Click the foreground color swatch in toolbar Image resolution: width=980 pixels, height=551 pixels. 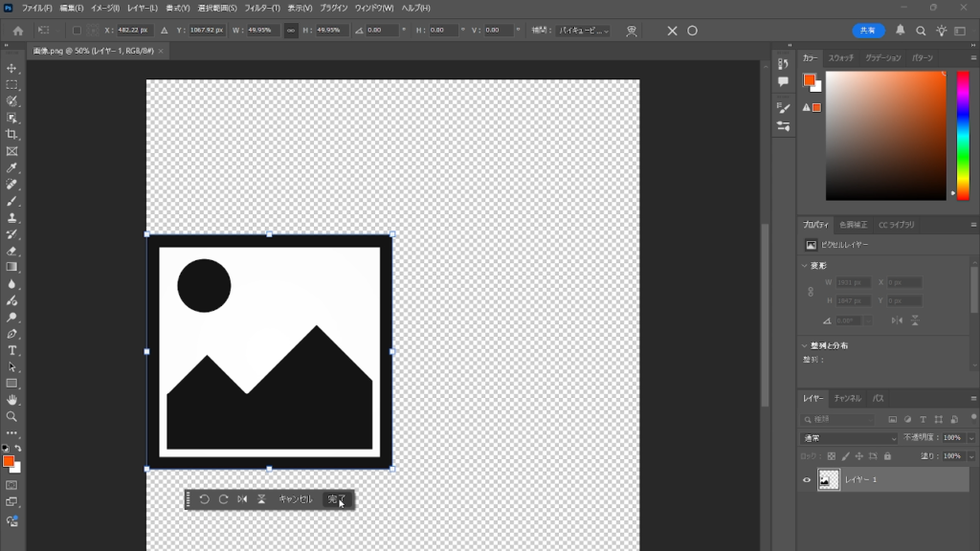8,461
